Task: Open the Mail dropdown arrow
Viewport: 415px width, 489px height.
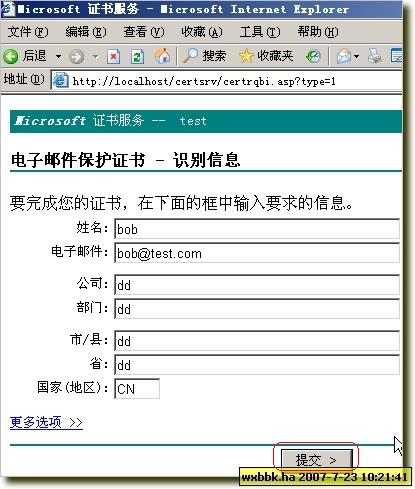Action: click(x=356, y=56)
